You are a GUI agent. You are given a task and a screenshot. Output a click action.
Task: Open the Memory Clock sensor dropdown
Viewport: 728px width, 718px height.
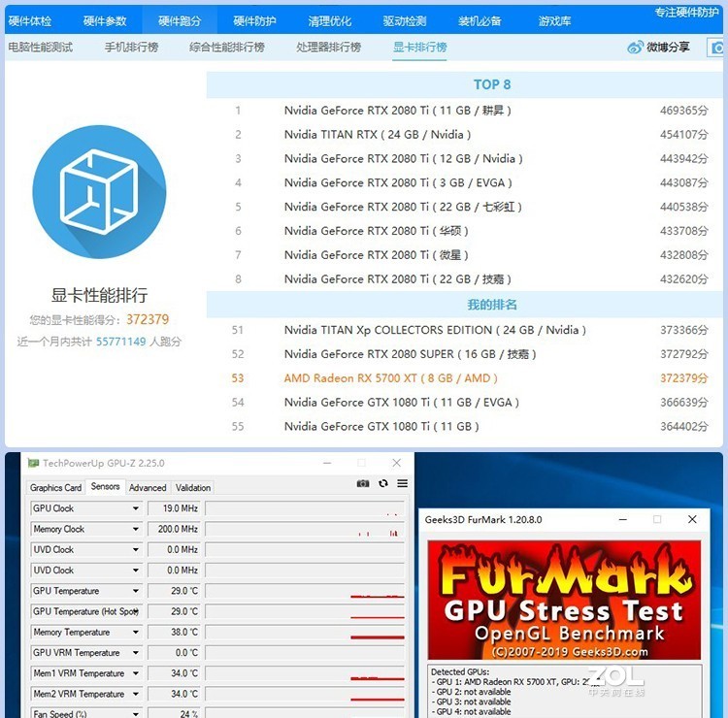click(136, 529)
